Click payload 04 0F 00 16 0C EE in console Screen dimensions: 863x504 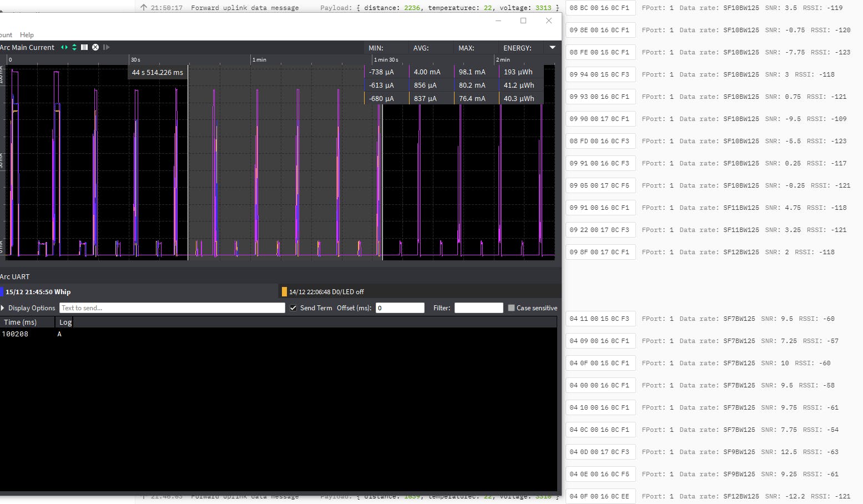pyautogui.click(x=599, y=496)
